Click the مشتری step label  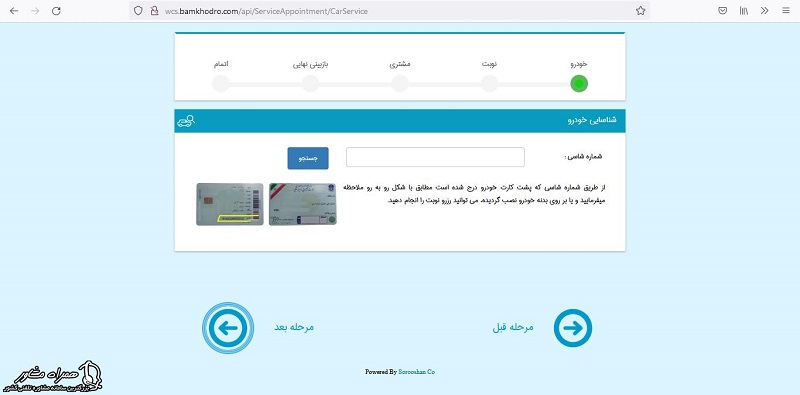click(x=400, y=64)
